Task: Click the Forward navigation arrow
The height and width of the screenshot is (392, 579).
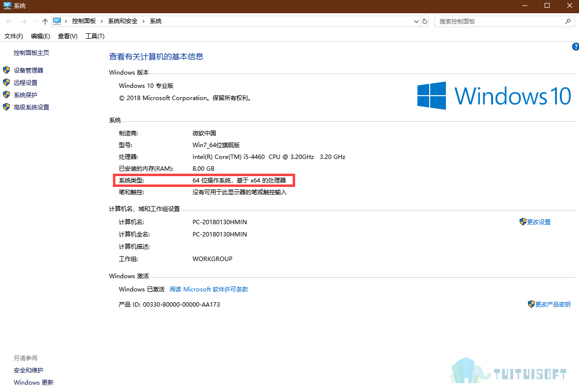Action: click(23, 22)
